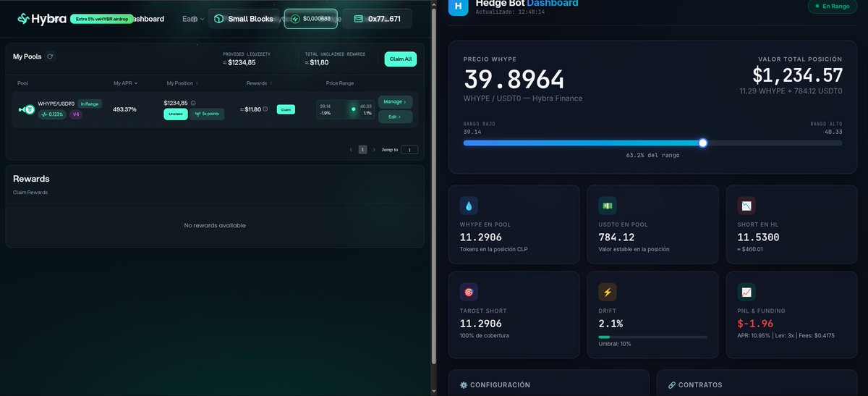Click the 5x points badge

pyautogui.click(x=207, y=114)
